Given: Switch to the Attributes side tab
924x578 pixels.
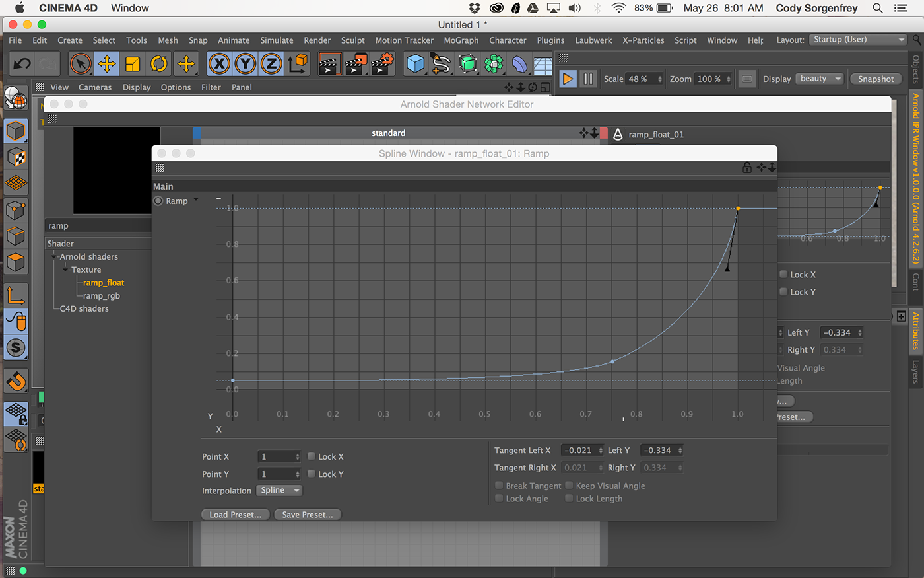Looking at the screenshot, I should click(915, 330).
